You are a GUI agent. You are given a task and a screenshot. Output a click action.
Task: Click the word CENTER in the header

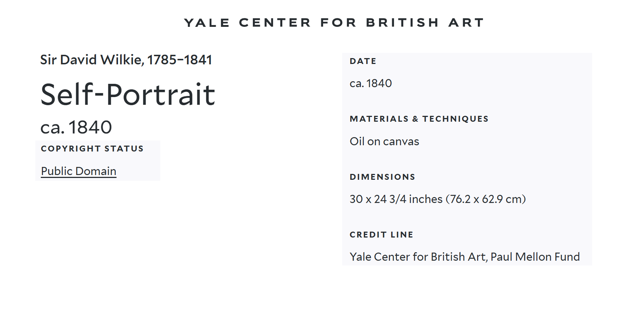[275, 23]
